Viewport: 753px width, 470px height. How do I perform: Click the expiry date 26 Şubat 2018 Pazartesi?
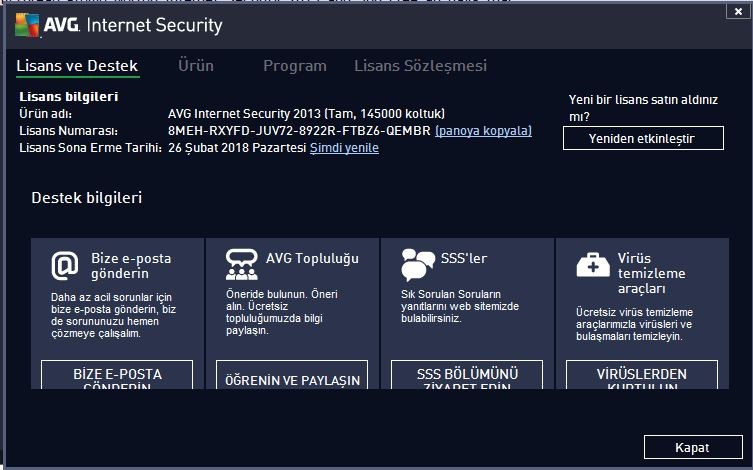click(x=237, y=147)
